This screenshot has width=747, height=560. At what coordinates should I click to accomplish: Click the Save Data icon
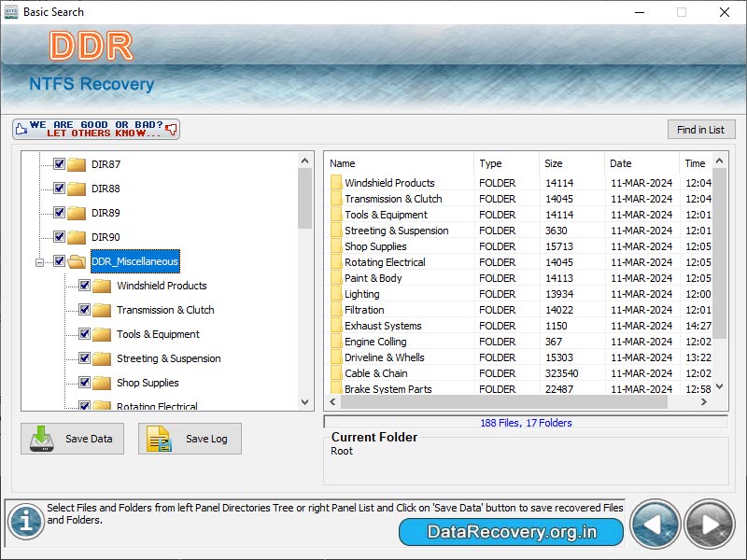[x=43, y=439]
